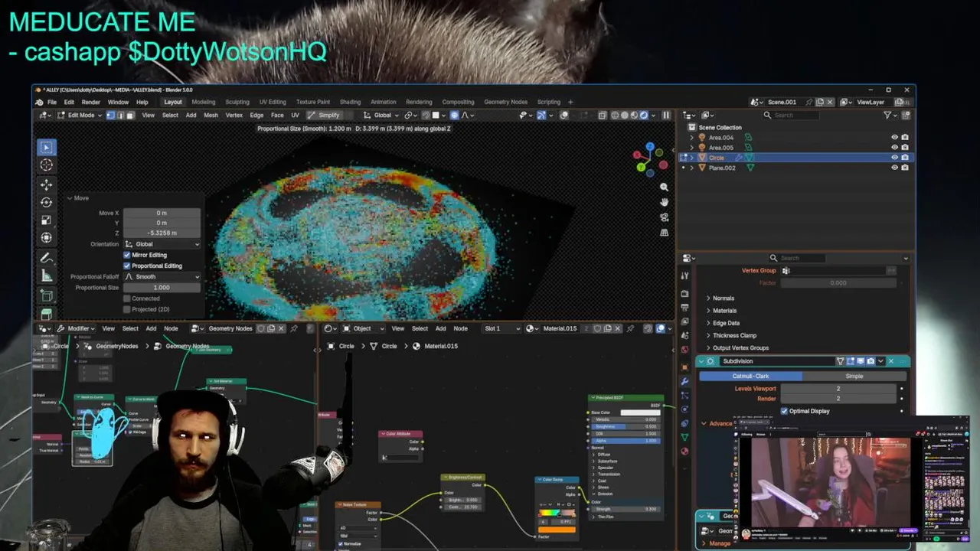Hide Area.005 in viewport
The height and width of the screenshot is (551, 980).
[894, 148]
